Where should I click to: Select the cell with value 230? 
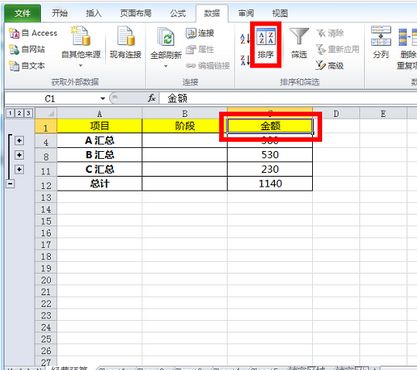[270, 169]
